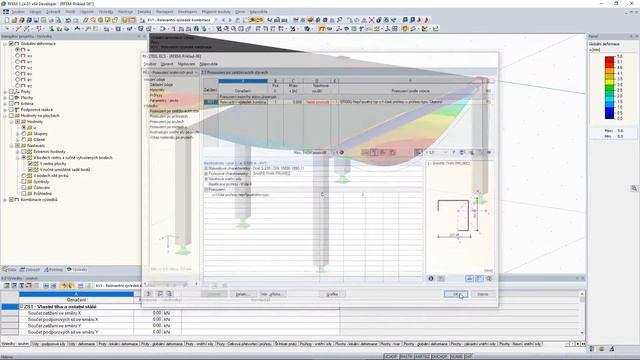Expand Podporové reakce tree node
The height and width of the screenshot is (360, 640).
(x=5, y=110)
